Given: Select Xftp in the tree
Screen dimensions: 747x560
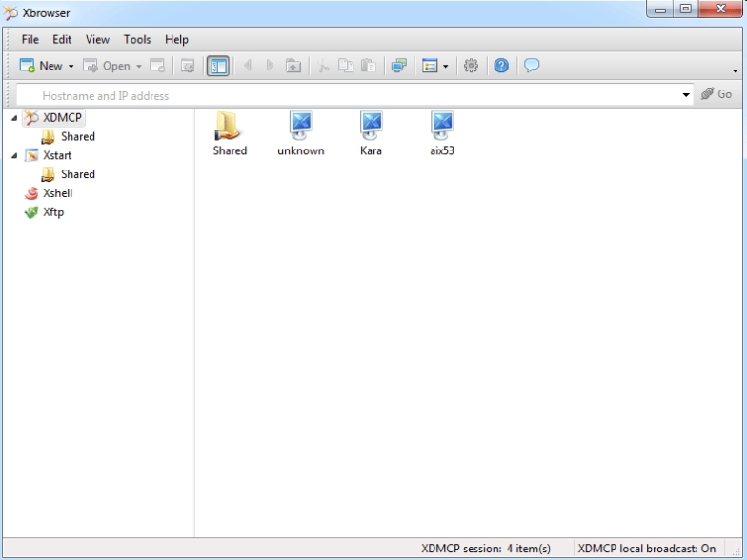Looking at the screenshot, I should [x=44, y=211].
